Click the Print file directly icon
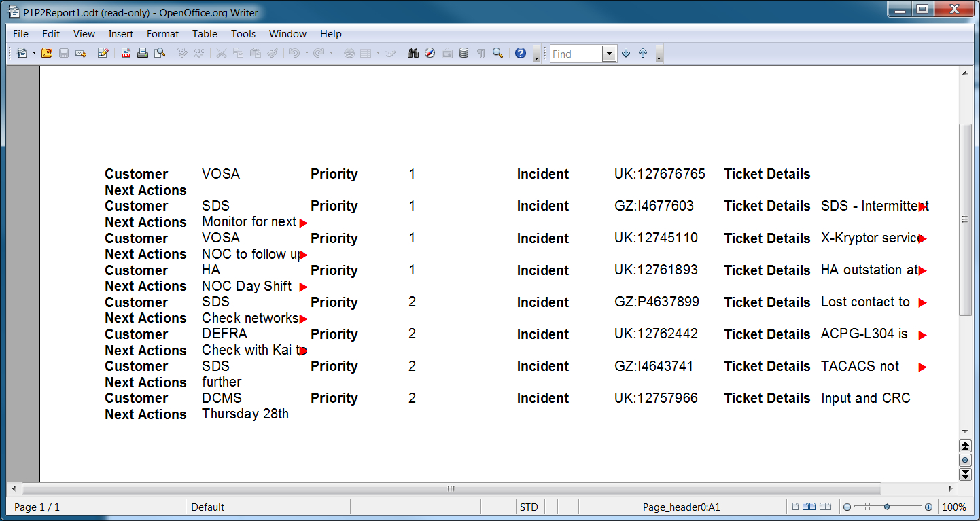This screenshot has width=980, height=521. point(143,53)
